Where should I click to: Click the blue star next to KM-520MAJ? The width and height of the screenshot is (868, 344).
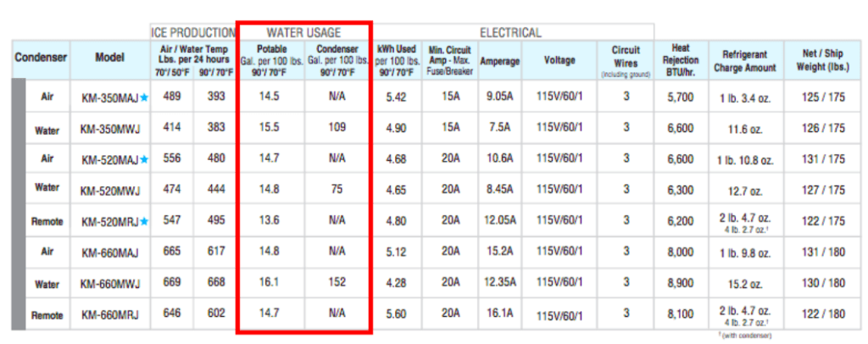(144, 160)
